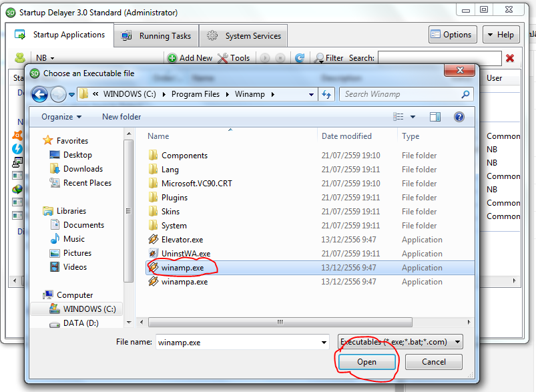The width and height of the screenshot is (536, 392).
Task: Open the File name history dropdown arrow
Action: point(324,343)
